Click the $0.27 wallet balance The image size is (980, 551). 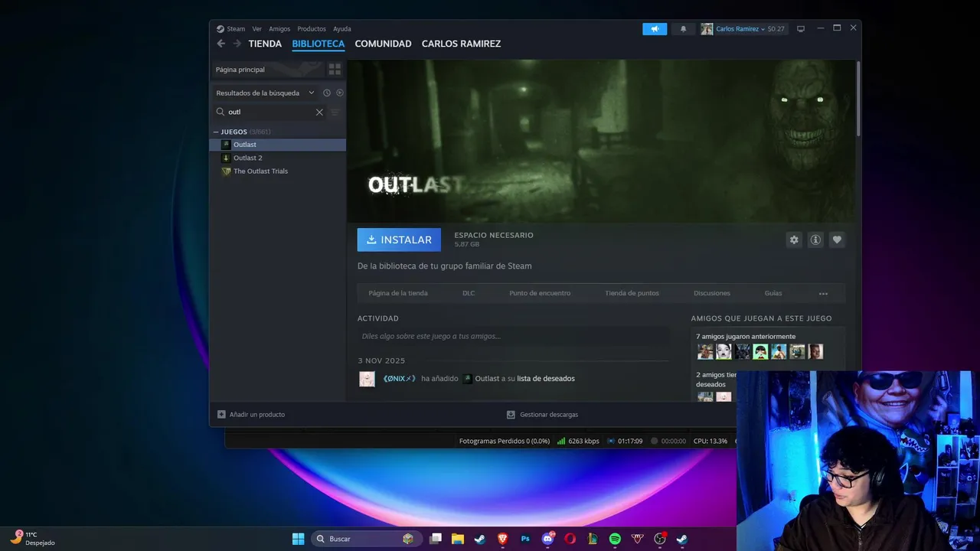coord(776,29)
